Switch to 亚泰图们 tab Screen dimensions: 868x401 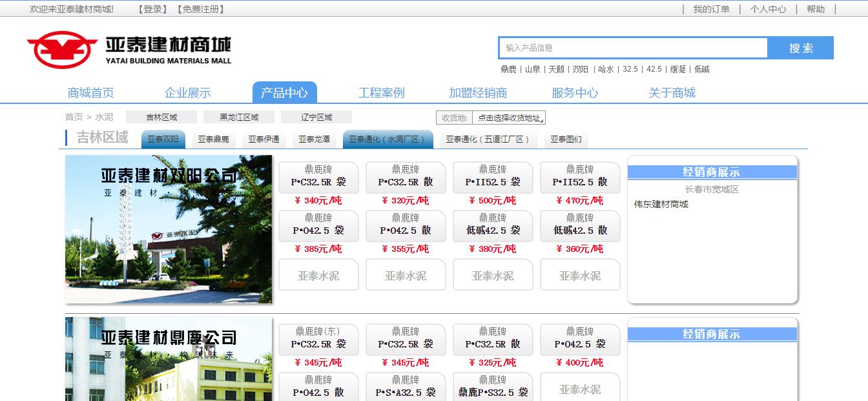566,139
